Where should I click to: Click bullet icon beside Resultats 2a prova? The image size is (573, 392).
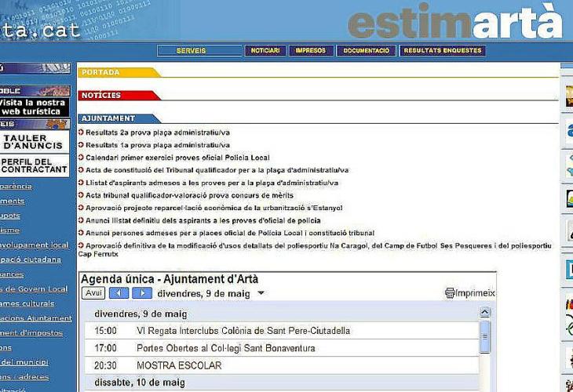81,132
